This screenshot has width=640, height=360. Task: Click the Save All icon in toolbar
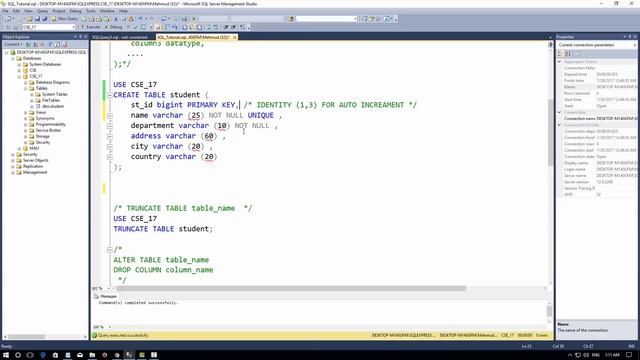[44, 19]
